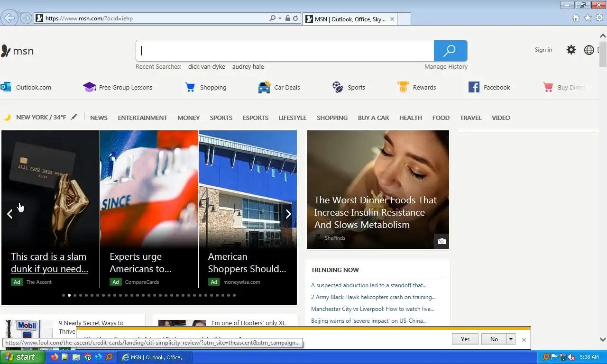Click the msn butterfly logo

[x=6, y=51]
